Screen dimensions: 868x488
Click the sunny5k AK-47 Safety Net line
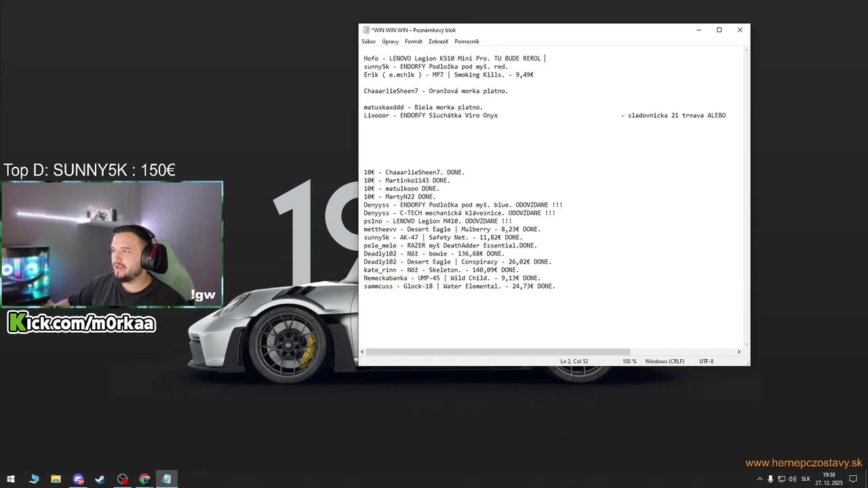click(x=443, y=237)
